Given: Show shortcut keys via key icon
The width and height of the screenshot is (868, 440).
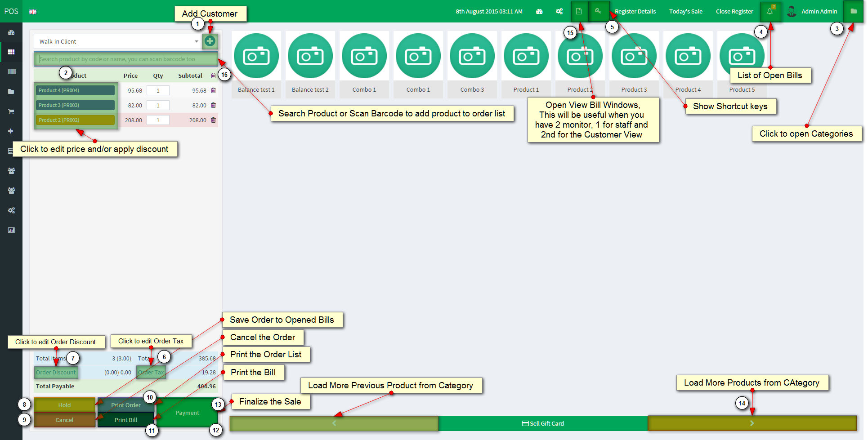Looking at the screenshot, I should click(x=598, y=11).
